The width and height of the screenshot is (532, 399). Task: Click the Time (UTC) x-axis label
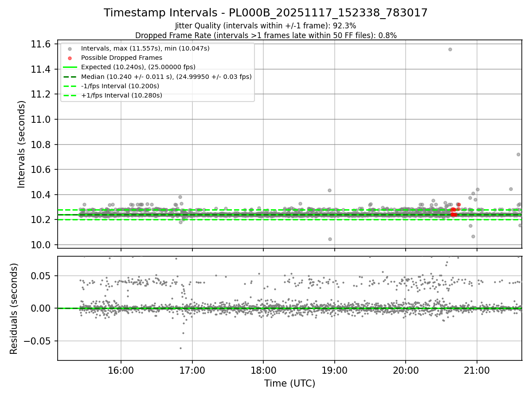tap(289, 383)
